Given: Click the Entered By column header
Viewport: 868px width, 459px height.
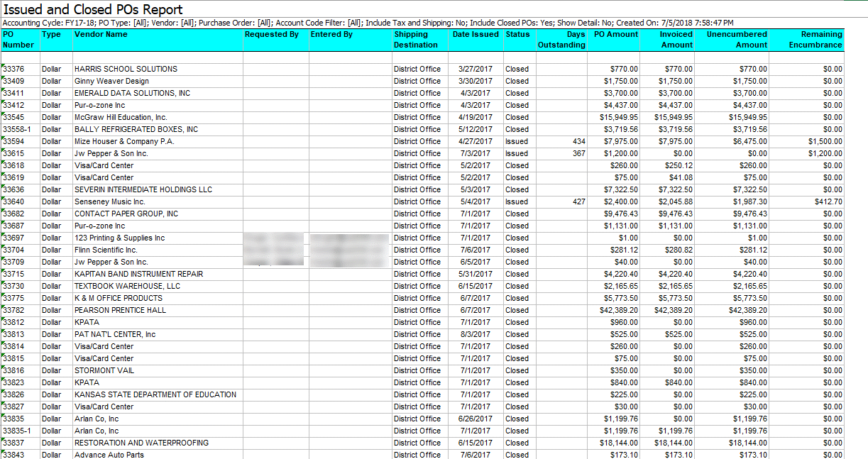Looking at the screenshot, I should pos(350,40).
